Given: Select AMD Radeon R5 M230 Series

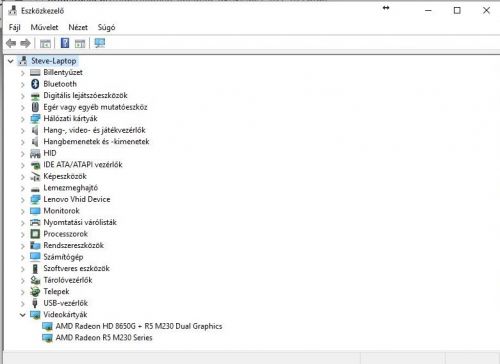Looking at the screenshot, I should [104, 338].
